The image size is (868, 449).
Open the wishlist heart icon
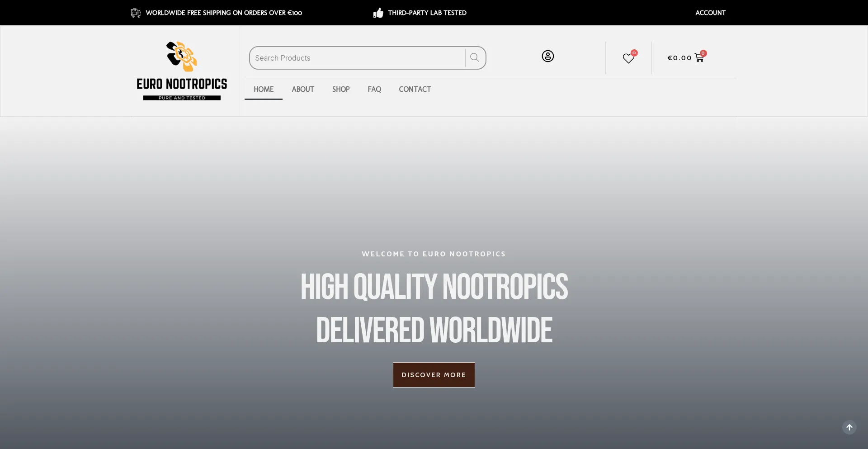tap(628, 58)
